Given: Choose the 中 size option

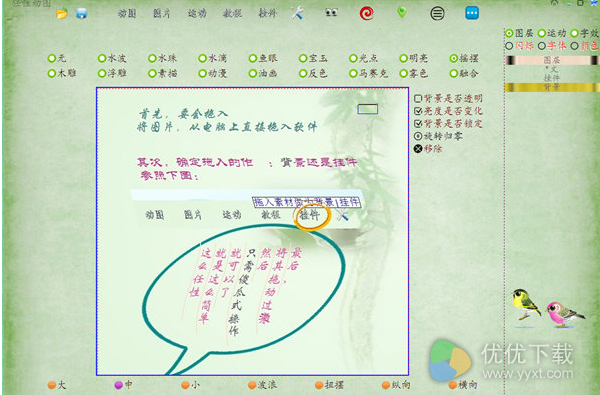Looking at the screenshot, I should 124,385.
